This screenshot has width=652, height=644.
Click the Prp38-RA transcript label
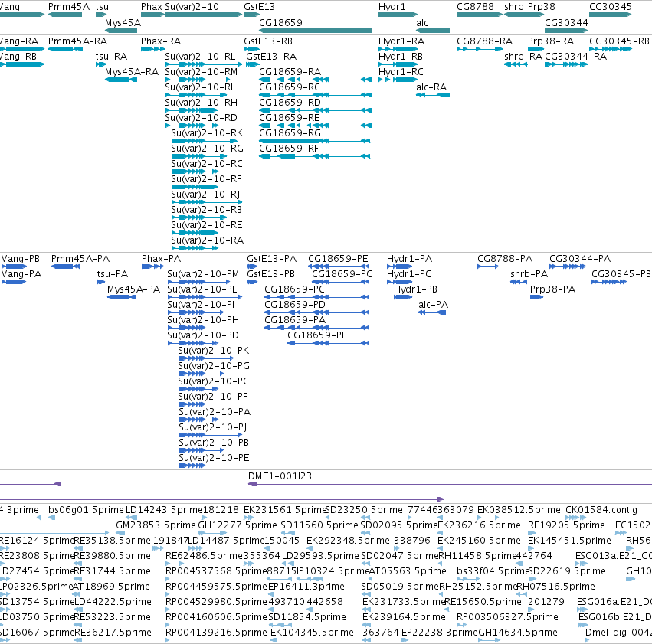tap(551, 41)
